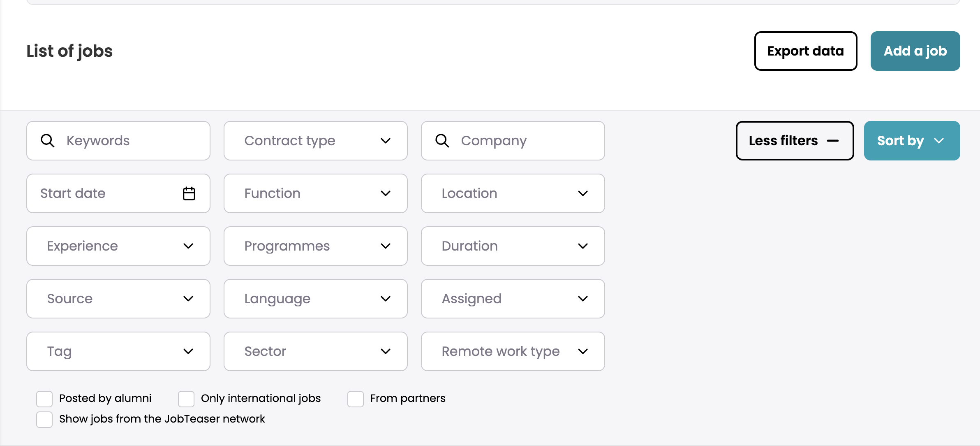Tick the From partners checkbox
The image size is (980, 446).
pyautogui.click(x=356, y=399)
